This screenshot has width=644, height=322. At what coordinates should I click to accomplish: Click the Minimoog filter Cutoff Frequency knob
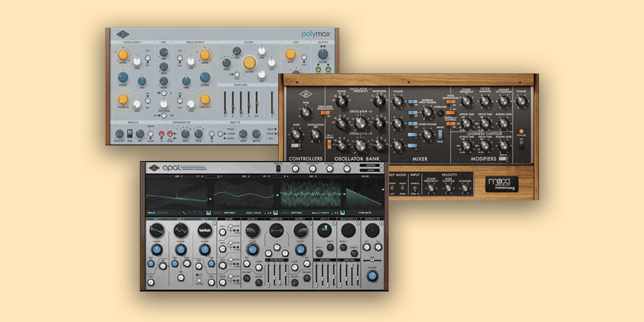[466, 101]
